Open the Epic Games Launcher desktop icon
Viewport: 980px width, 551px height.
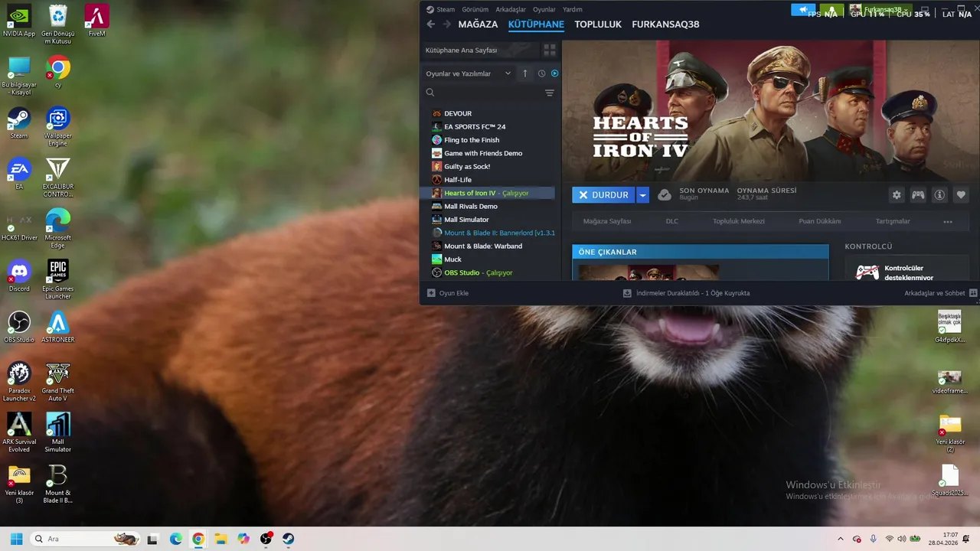point(58,279)
